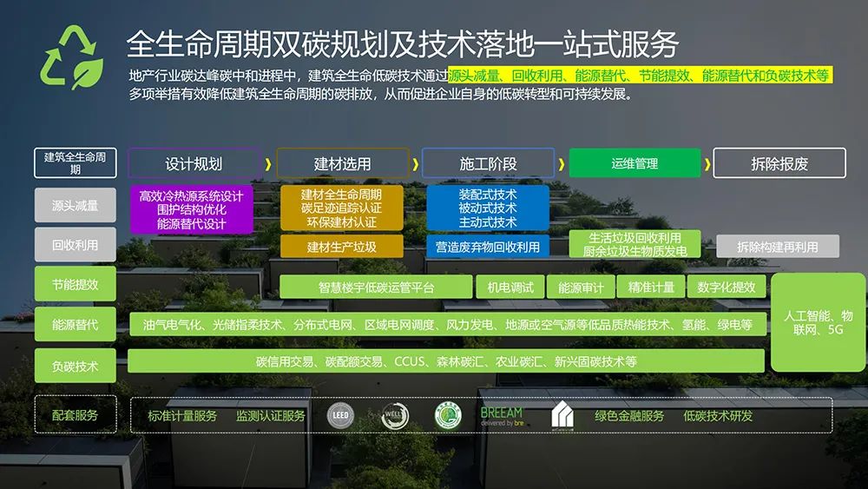Click the orange 建材生产垃圾 block

(341, 247)
